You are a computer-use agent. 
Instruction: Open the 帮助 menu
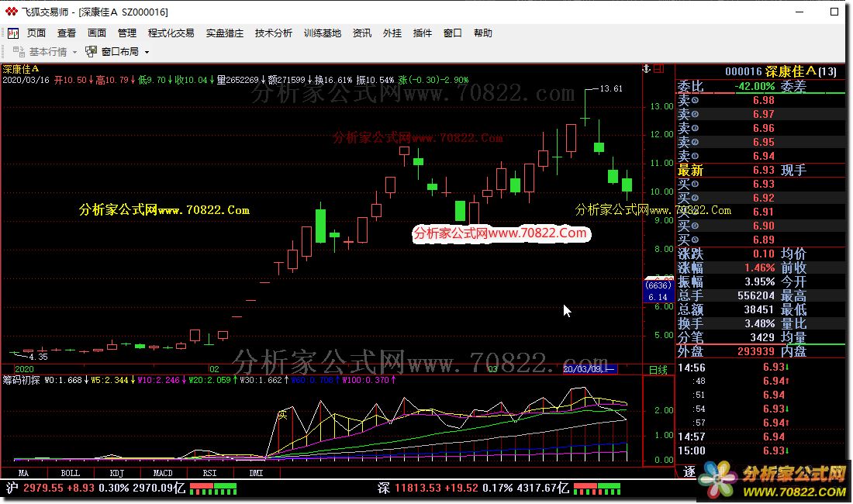click(483, 33)
